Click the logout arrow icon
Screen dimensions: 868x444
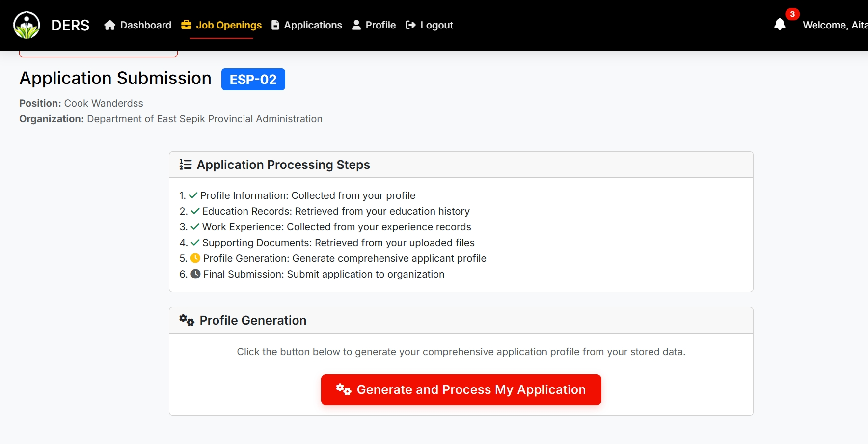tap(410, 25)
